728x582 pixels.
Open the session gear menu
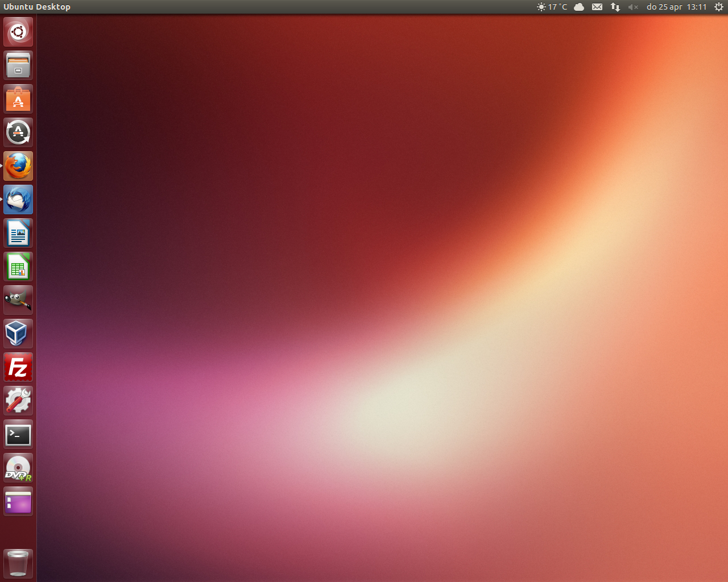(x=718, y=7)
